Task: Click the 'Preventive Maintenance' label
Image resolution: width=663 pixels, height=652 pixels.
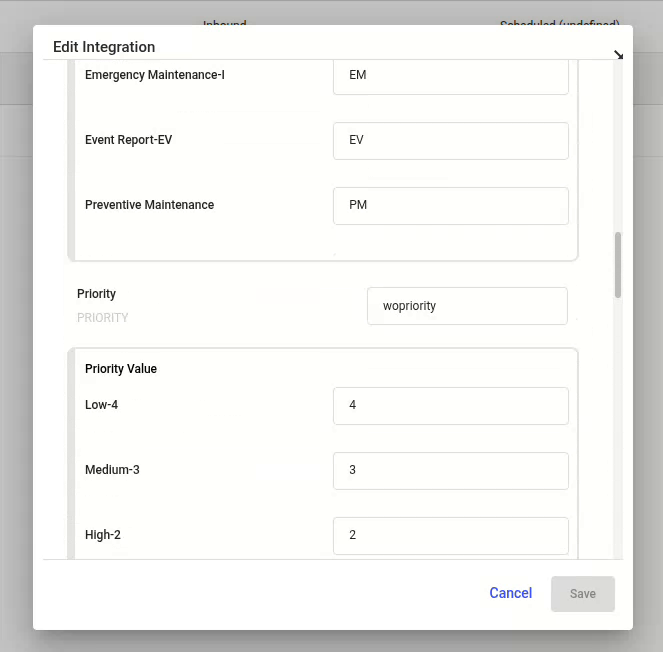Action: pos(150,205)
